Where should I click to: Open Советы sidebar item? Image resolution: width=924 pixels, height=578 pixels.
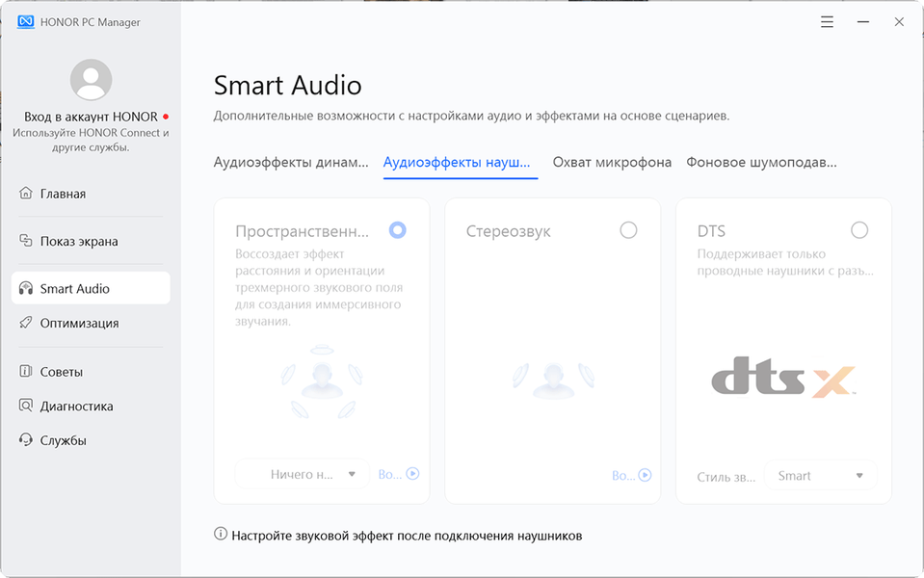[x=91, y=372]
